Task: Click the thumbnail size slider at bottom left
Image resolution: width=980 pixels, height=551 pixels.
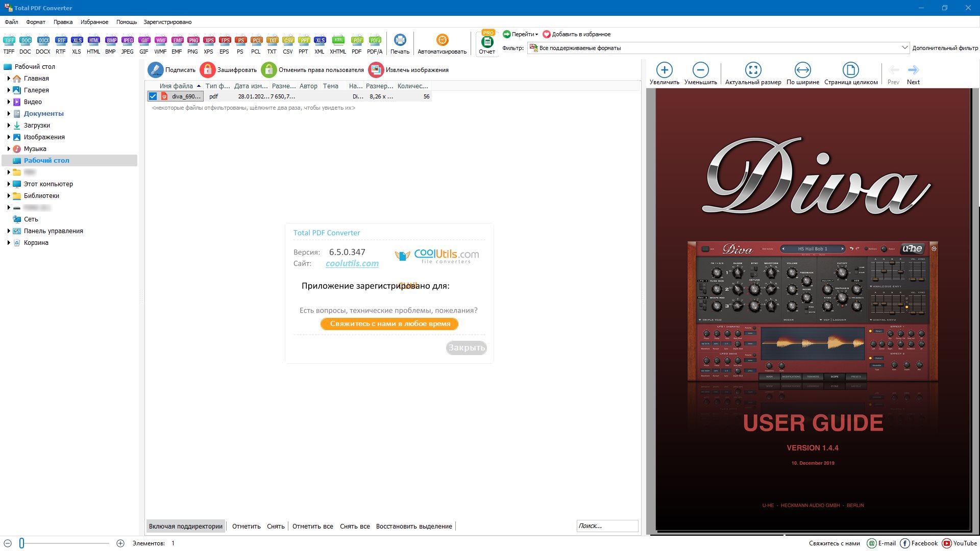Action: click(22, 543)
